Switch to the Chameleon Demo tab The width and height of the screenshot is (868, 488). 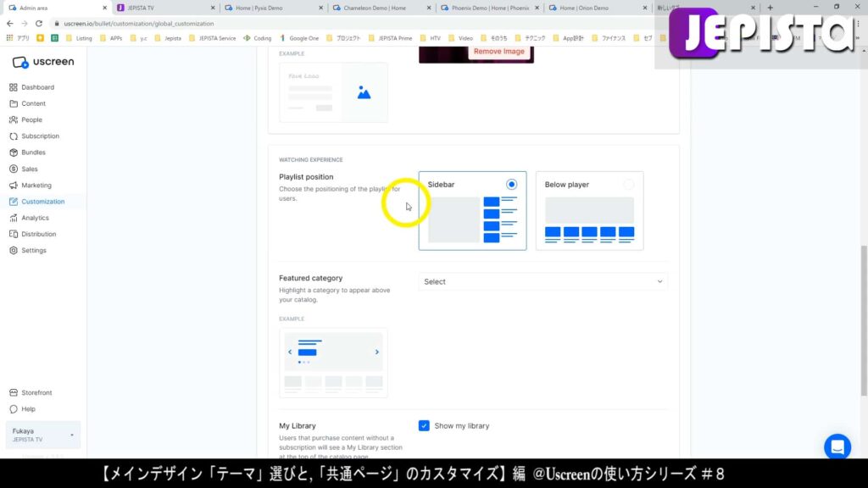click(381, 8)
